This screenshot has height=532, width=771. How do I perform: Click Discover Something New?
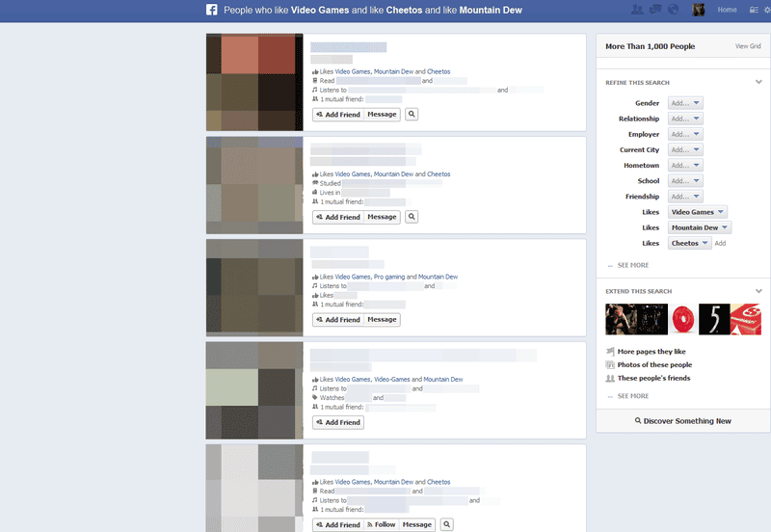(683, 421)
